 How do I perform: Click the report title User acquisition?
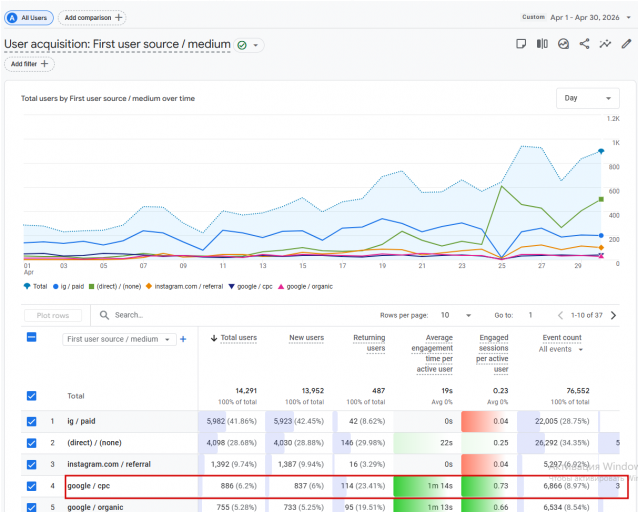tap(118, 44)
